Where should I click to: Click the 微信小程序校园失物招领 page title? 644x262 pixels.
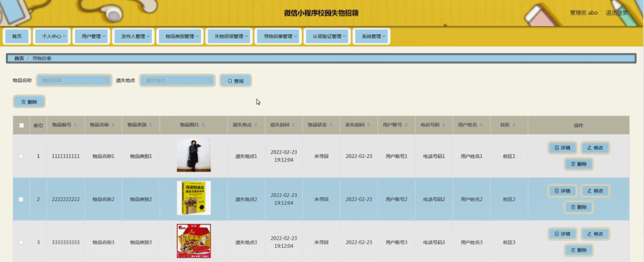click(321, 13)
